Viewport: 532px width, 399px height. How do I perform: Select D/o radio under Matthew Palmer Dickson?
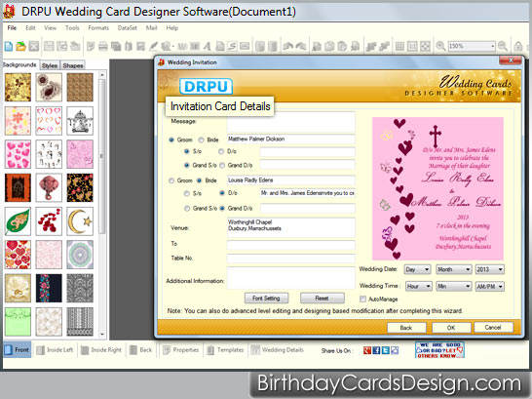click(x=221, y=151)
